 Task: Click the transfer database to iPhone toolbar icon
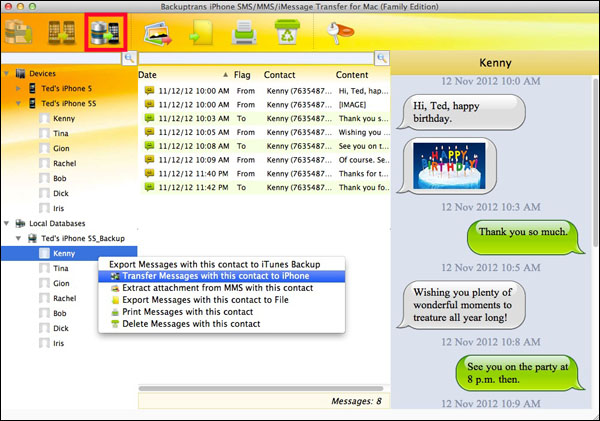coord(105,33)
